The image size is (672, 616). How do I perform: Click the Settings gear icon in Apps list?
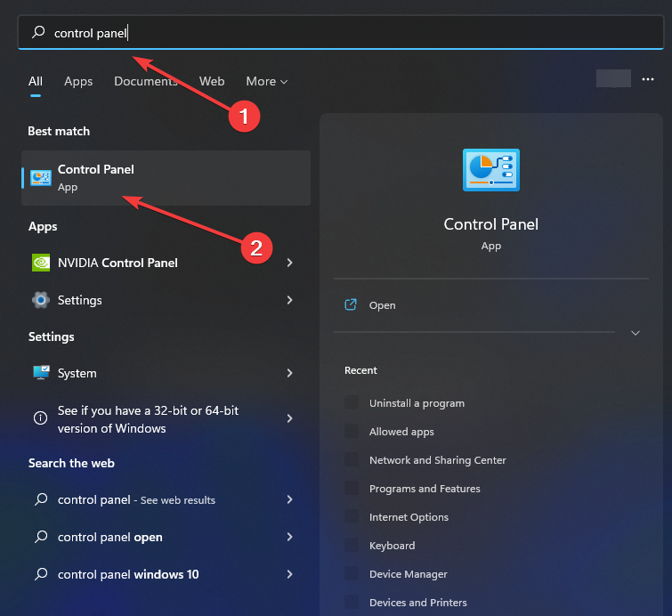pos(41,300)
